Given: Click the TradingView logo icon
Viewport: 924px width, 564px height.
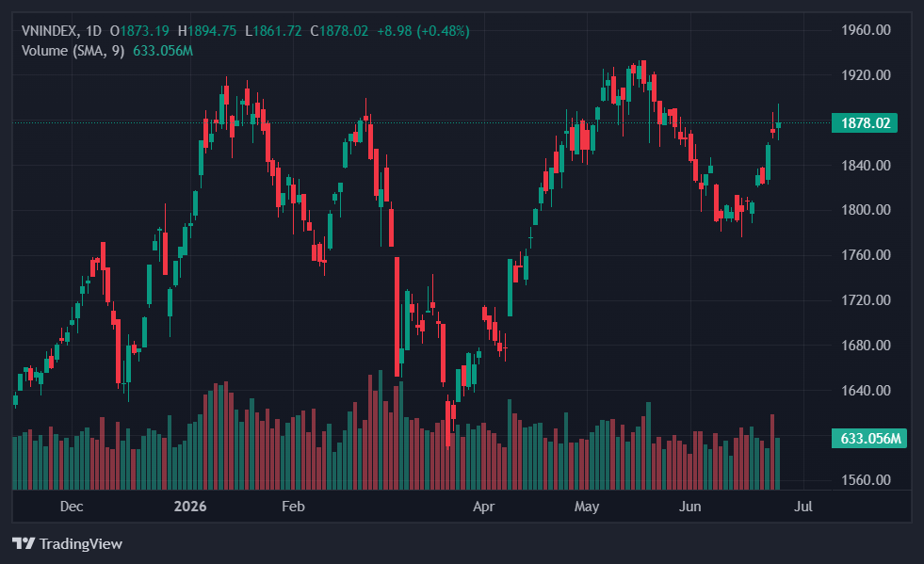Looking at the screenshot, I should pyautogui.click(x=24, y=542).
